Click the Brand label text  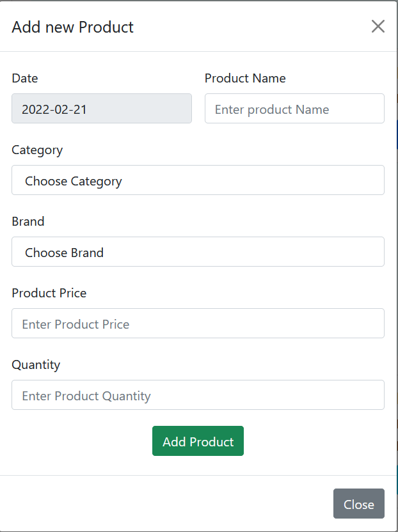[28, 221]
